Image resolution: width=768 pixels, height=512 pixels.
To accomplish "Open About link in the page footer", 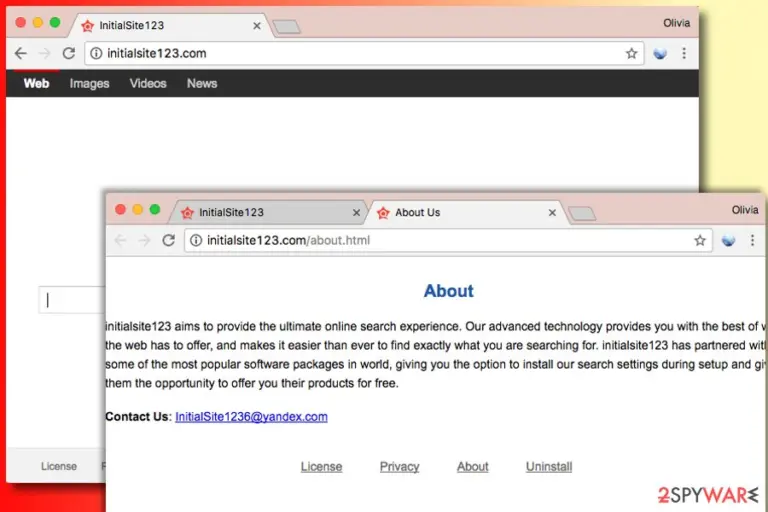I will tap(473, 466).
